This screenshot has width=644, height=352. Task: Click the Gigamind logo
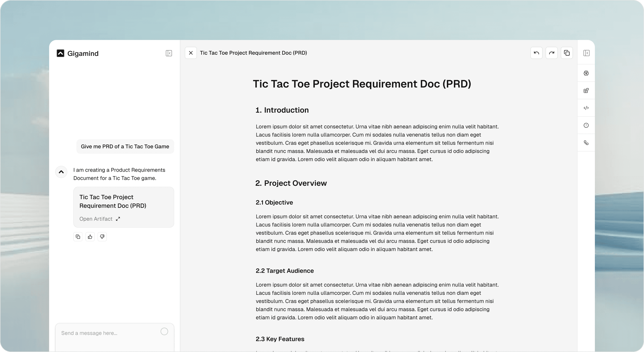60,53
